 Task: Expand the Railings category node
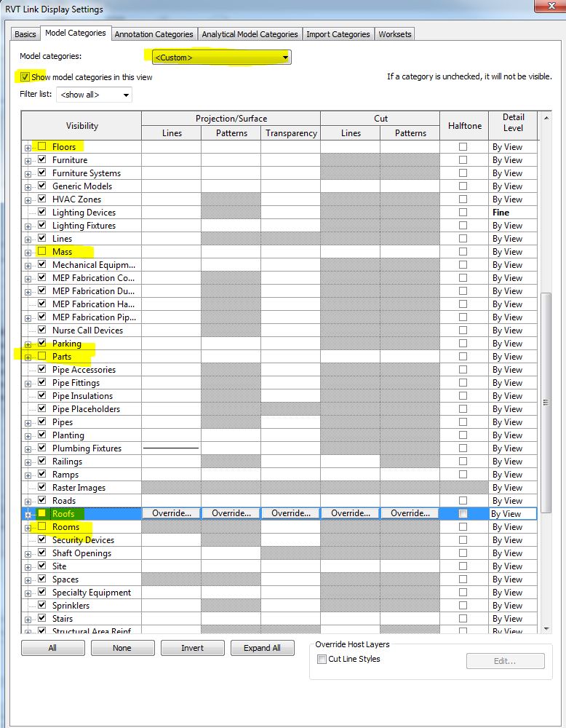28,462
